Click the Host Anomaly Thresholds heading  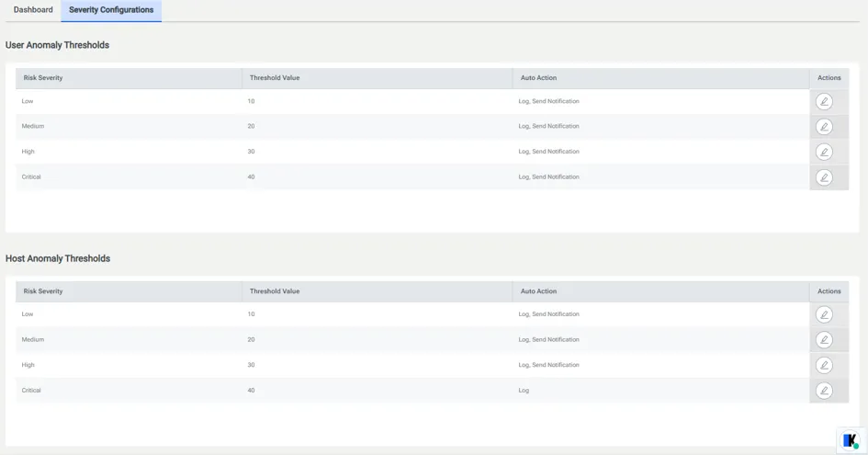tap(58, 259)
